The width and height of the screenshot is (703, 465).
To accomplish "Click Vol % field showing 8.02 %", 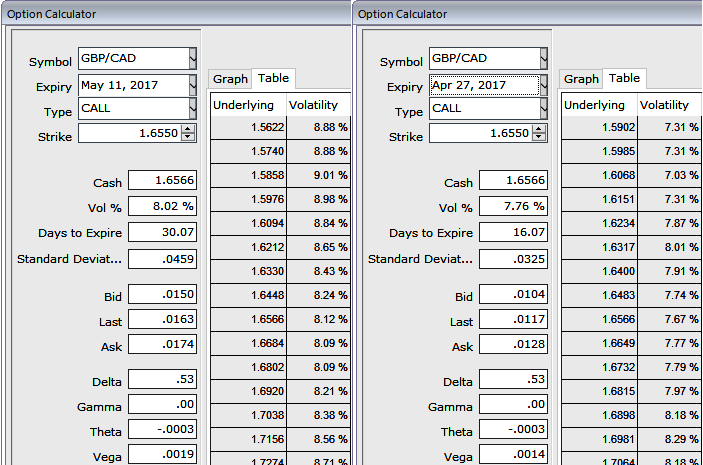I will click(162, 206).
